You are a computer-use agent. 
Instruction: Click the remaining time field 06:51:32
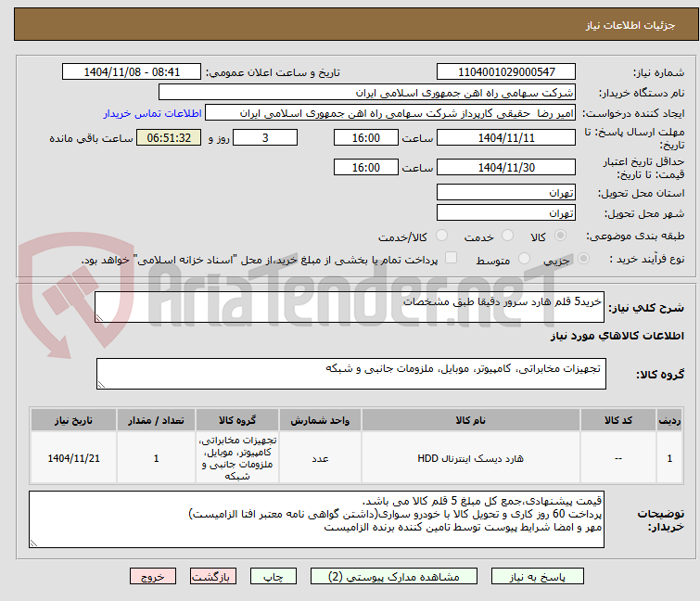pos(169,137)
